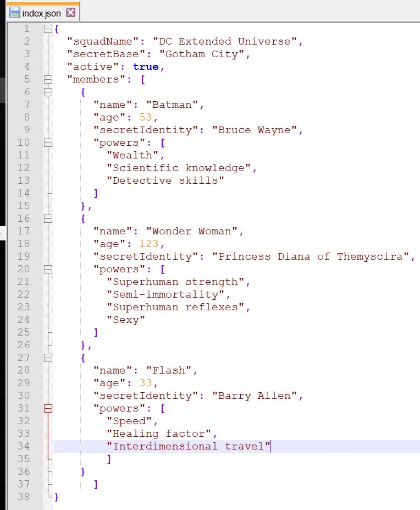Collapse the root object fold on line 1
Viewport: 420px width, 510px height.
point(48,29)
